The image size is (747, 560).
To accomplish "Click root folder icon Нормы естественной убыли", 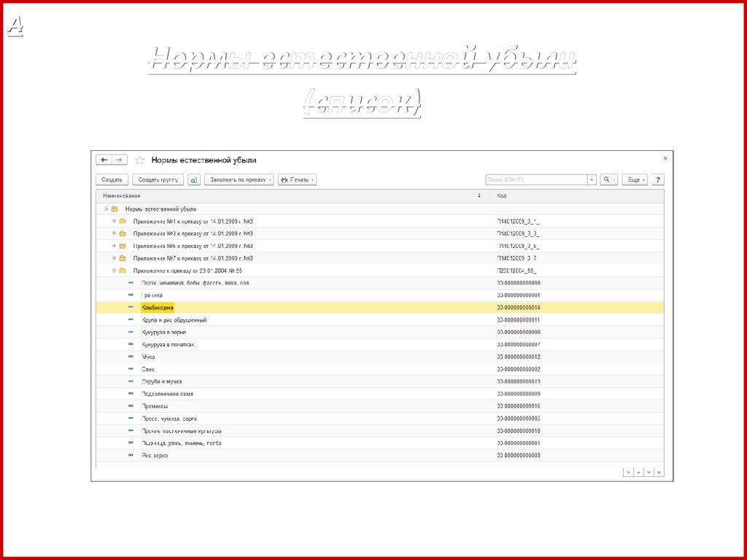I will [x=115, y=209].
